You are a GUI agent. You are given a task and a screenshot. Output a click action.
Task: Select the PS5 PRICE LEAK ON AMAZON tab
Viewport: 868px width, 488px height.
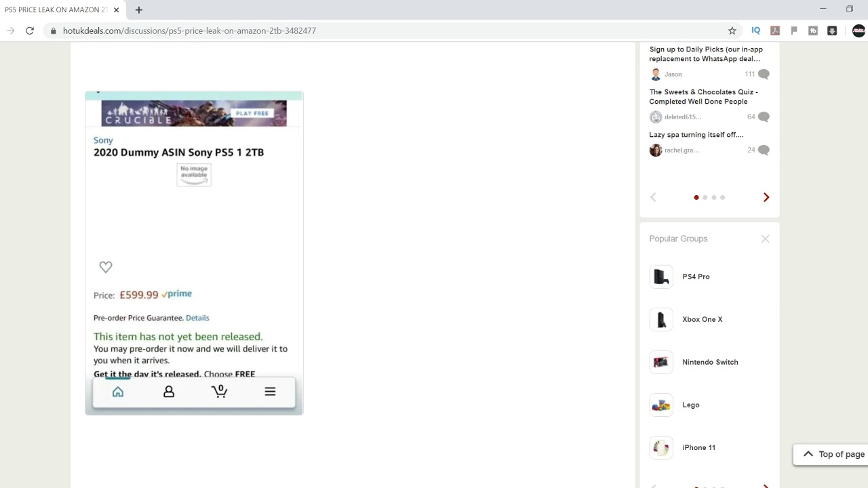56,9
